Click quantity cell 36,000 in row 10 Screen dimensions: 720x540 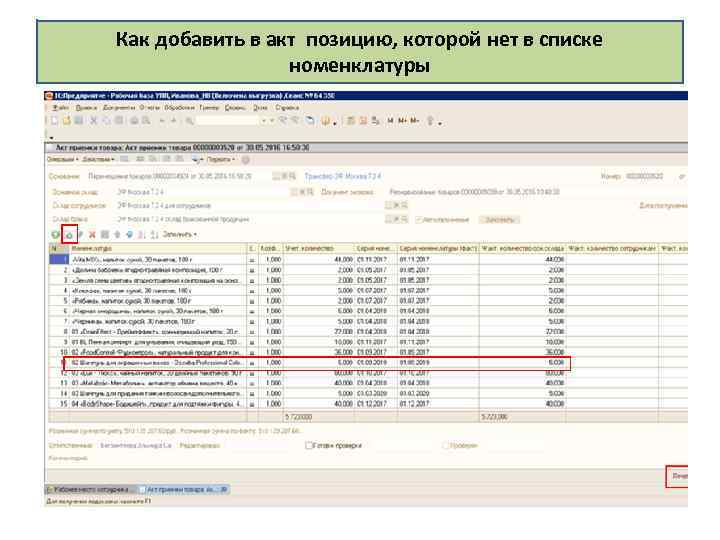point(319,352)
